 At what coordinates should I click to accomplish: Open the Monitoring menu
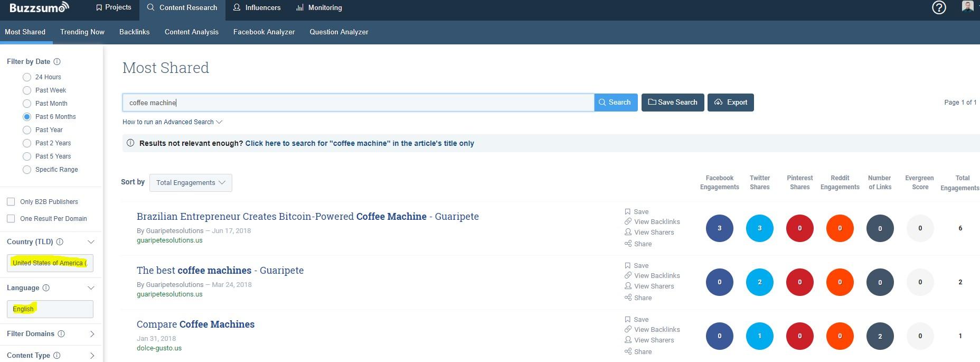click(319, 8)
